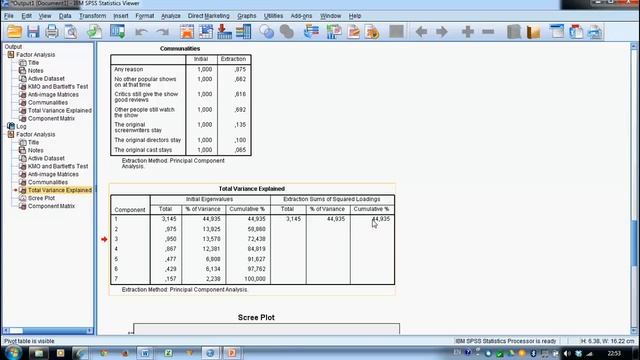The width and height of the screenshot is (640, 360).
Task: Open the Analyze menu
Action: [x=171, y=16]
